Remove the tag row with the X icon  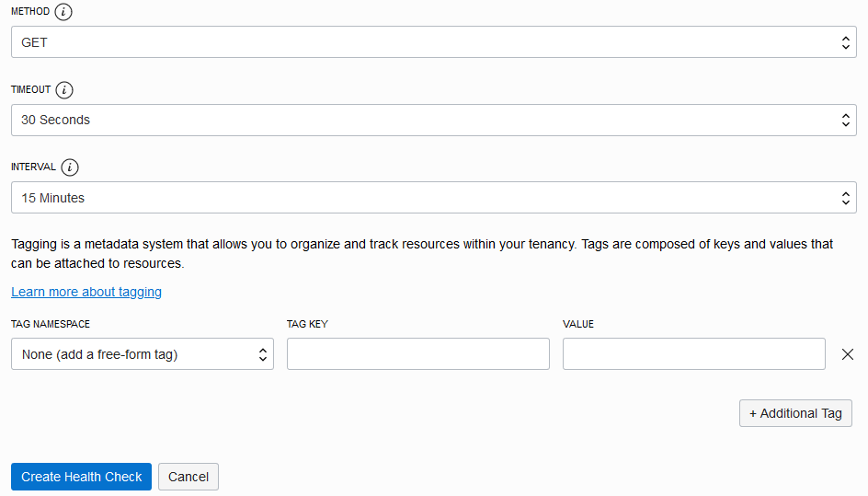(848, 354)
